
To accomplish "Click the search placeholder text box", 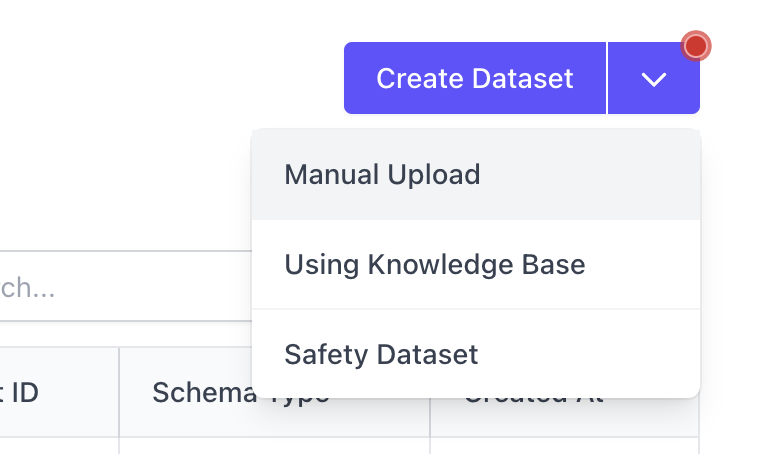I will [126, 286].
